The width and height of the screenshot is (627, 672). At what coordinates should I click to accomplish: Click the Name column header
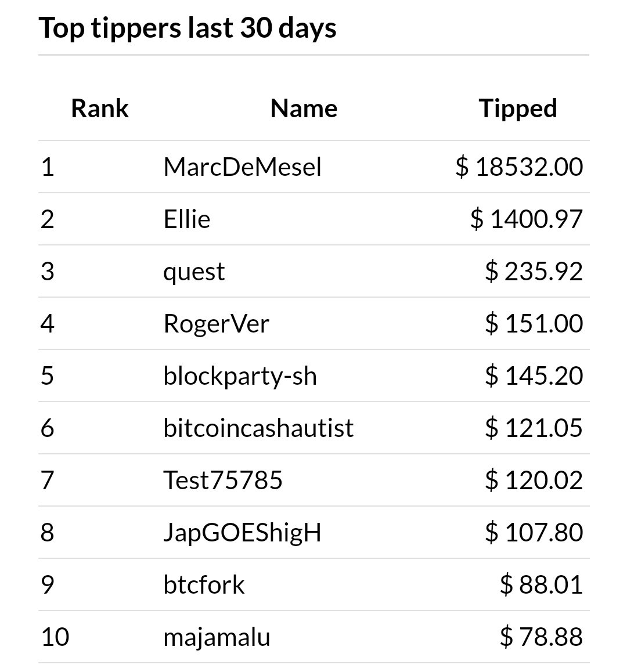[304, 108]
